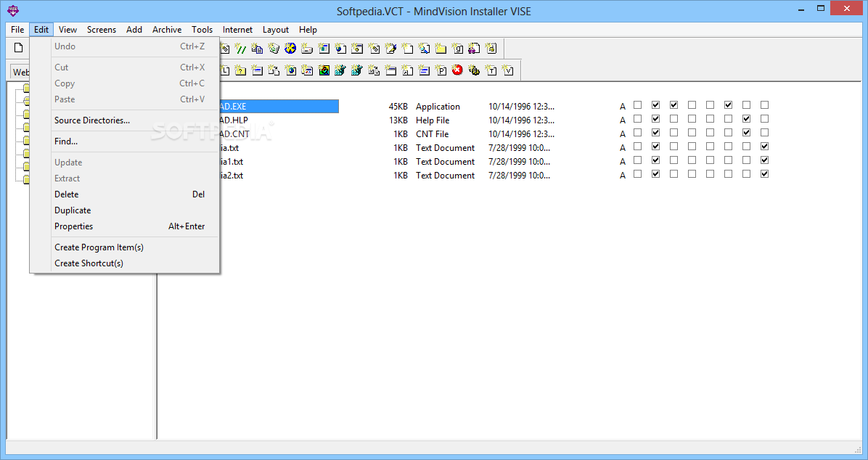Viewport: 868px width, 460px height.
Task: Open the Tools menu
Action: pyautogui.click(x=202, y=29)
